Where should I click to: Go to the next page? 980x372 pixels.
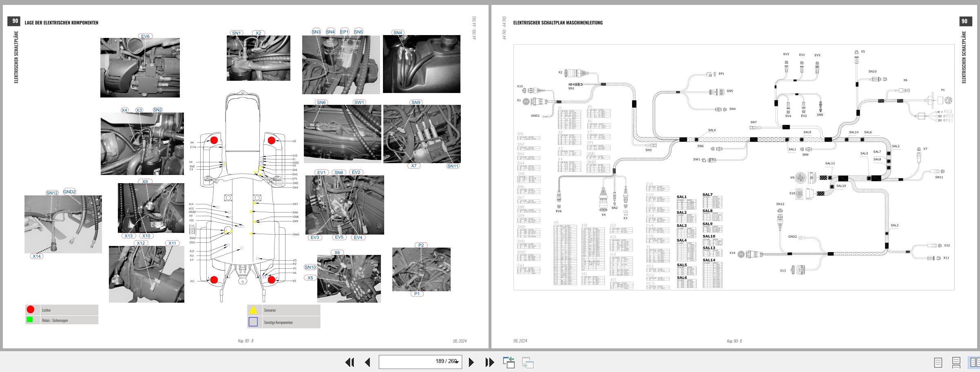click(471, 362)
